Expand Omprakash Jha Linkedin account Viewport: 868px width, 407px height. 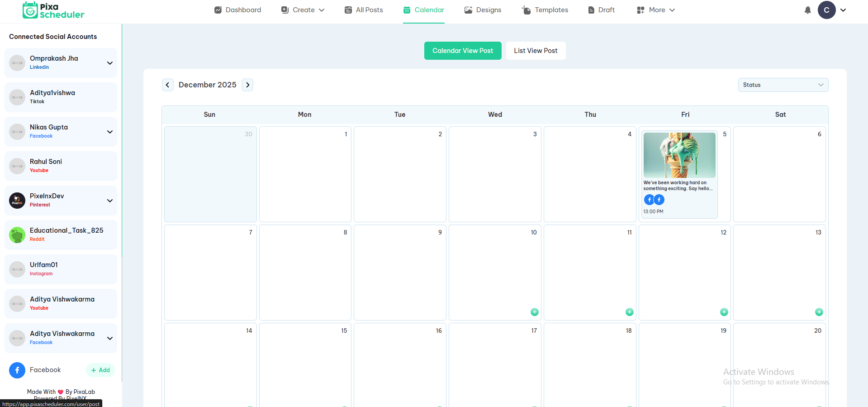pyautogui.click(x=109, y=63)
